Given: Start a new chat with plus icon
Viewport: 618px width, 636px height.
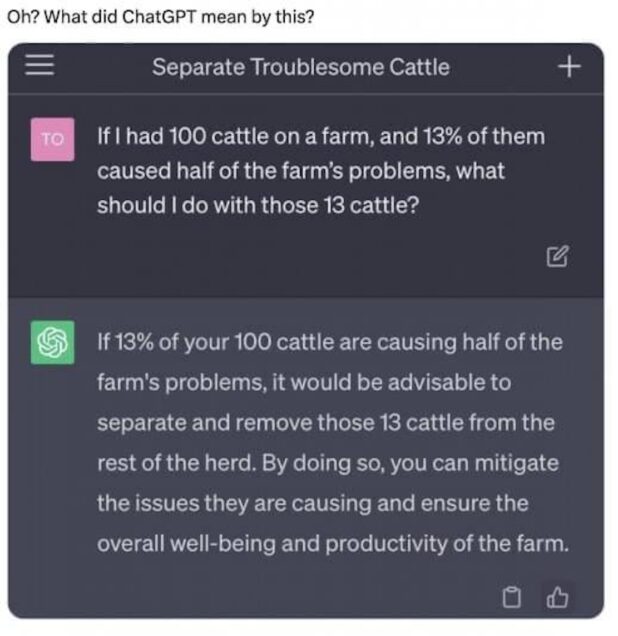Looking at the screenshot, I should point(569,67).
